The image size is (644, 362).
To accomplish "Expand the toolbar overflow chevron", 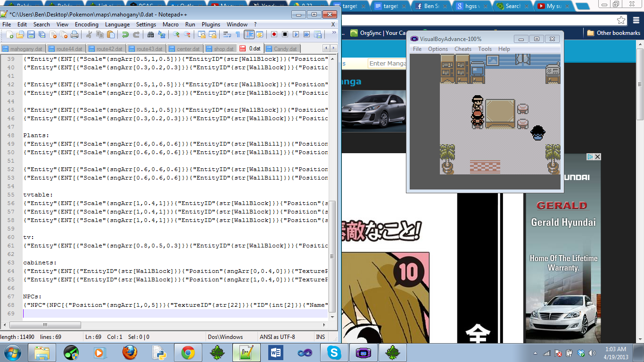I will click(334, 33).
